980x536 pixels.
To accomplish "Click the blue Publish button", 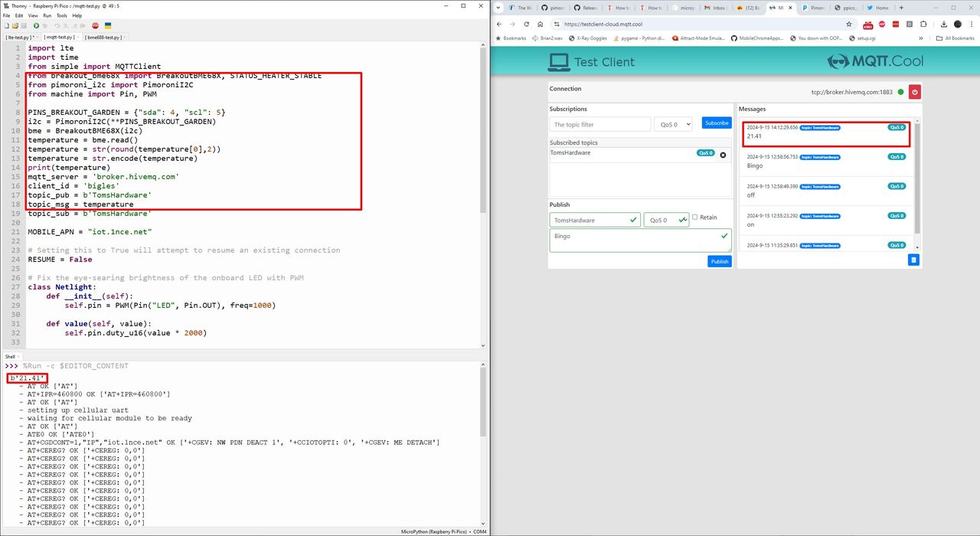I will tap(720, 261).
